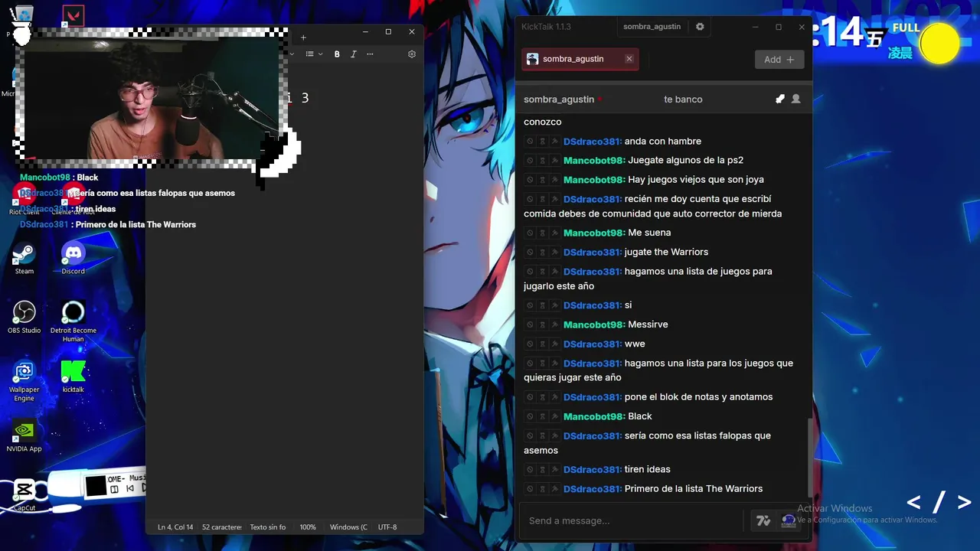980x551 pixels.
Task: Open the OBS Studio desktop shortcut
Action: 24,318
